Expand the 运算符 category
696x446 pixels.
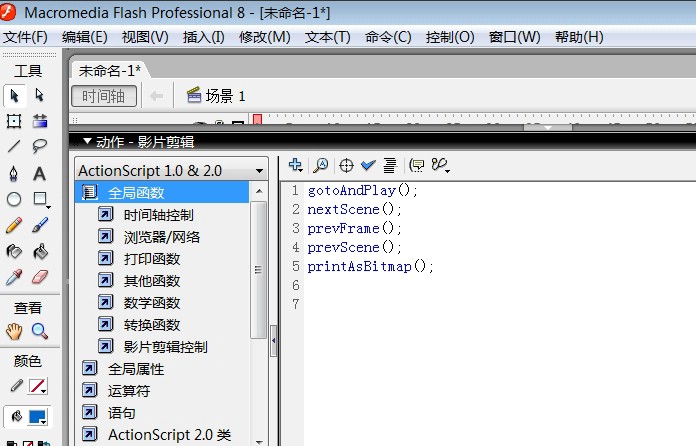[x=90, y=391]
